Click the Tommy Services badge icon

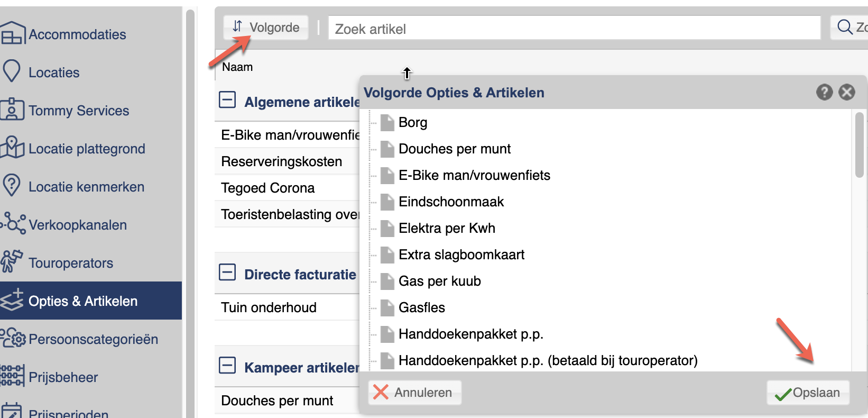click(12, 110)
